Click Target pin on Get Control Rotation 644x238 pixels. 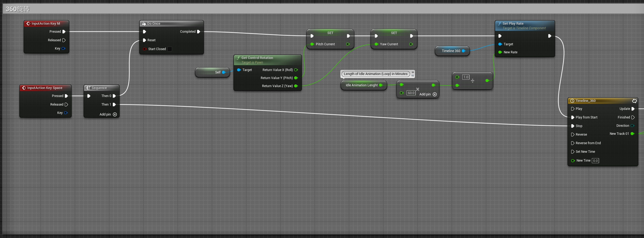coord(239,70)
